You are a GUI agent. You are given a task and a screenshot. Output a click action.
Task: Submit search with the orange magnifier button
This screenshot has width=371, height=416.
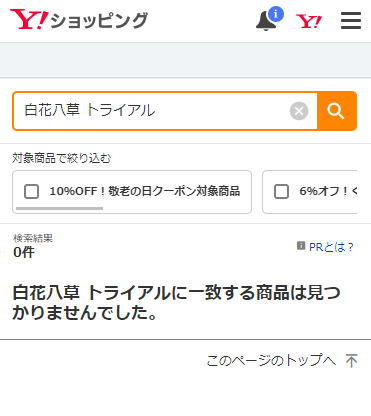pos(337,111)
